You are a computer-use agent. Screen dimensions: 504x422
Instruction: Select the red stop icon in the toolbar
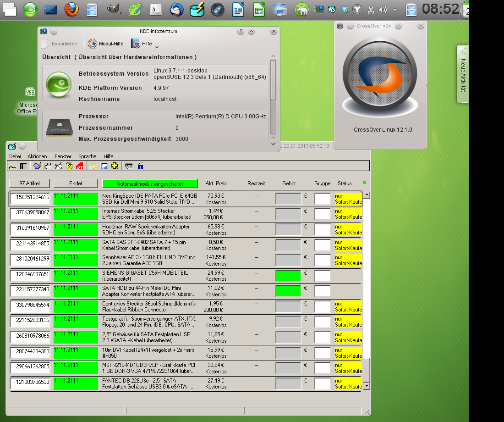click(x=79, y=166)
